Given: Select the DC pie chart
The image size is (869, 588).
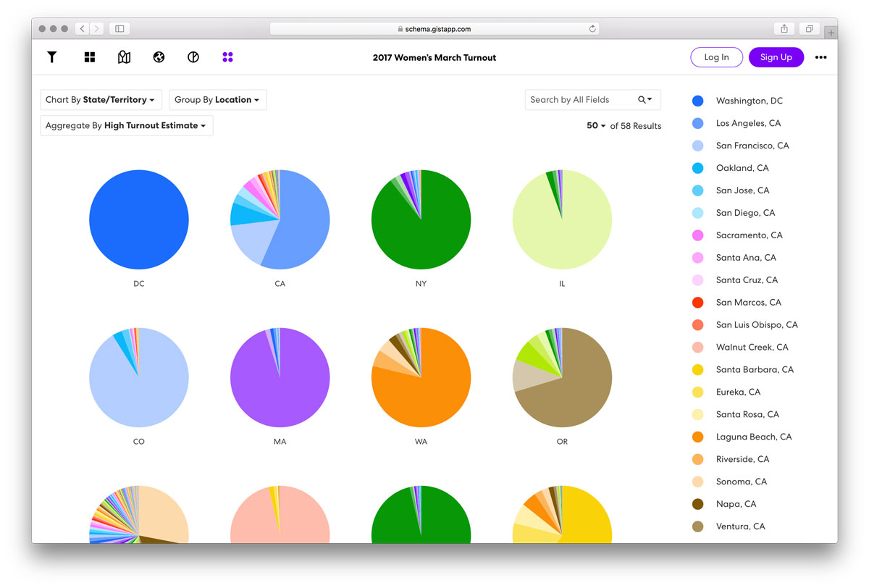Looking at the screenshot, I should coord(139,219).
